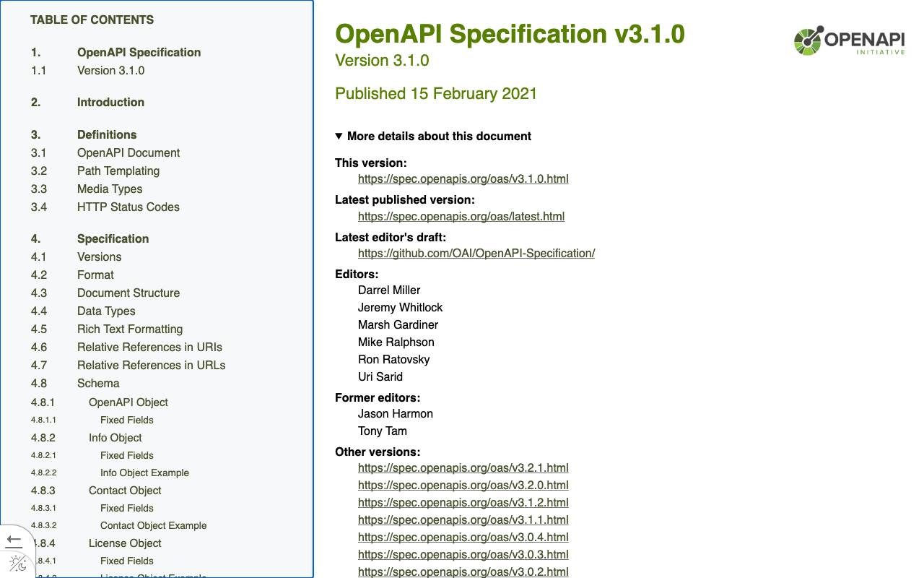The width and height of the screenshot is (924, 578).
Task: Select section 4.3 Document Structure
Action: coord(105,293)
